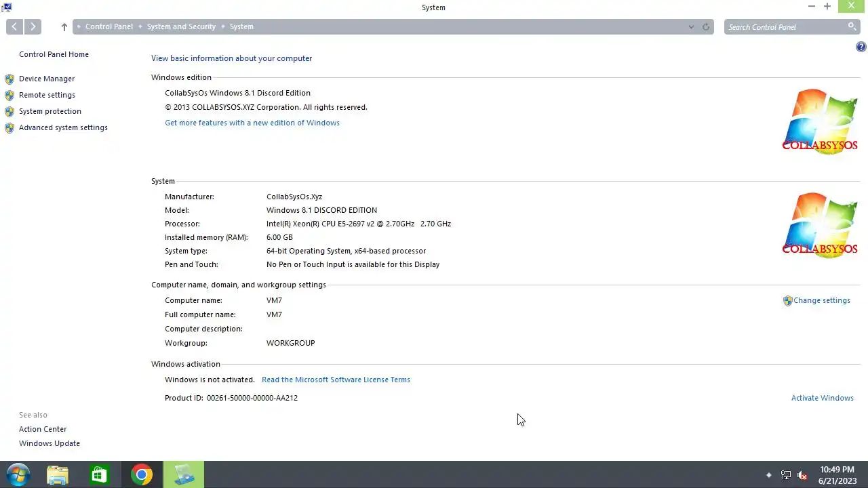This screenshot has width=868, height=488.
Task: Open Google Chrome from the taskbar
Action: click(142, 474)
